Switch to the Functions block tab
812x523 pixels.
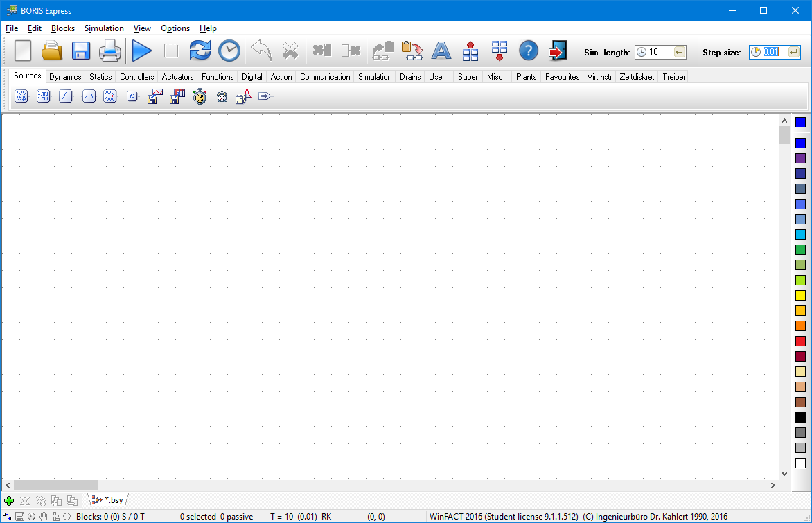218,77
